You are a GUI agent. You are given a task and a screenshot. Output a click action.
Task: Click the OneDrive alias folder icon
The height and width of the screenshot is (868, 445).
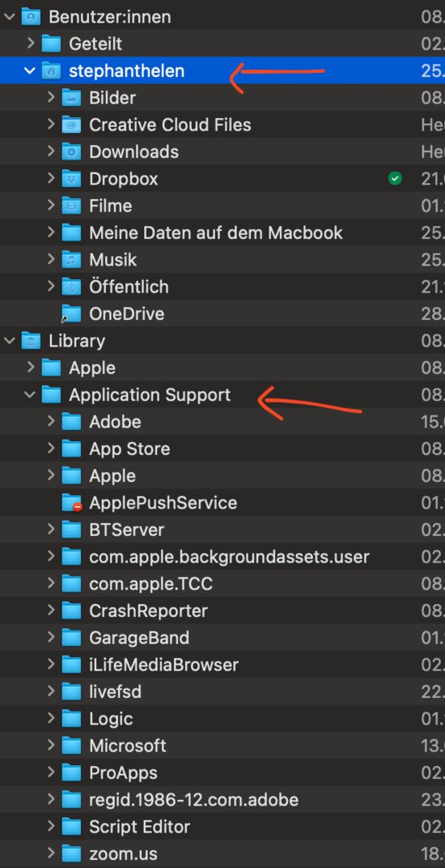coord(71,314)
